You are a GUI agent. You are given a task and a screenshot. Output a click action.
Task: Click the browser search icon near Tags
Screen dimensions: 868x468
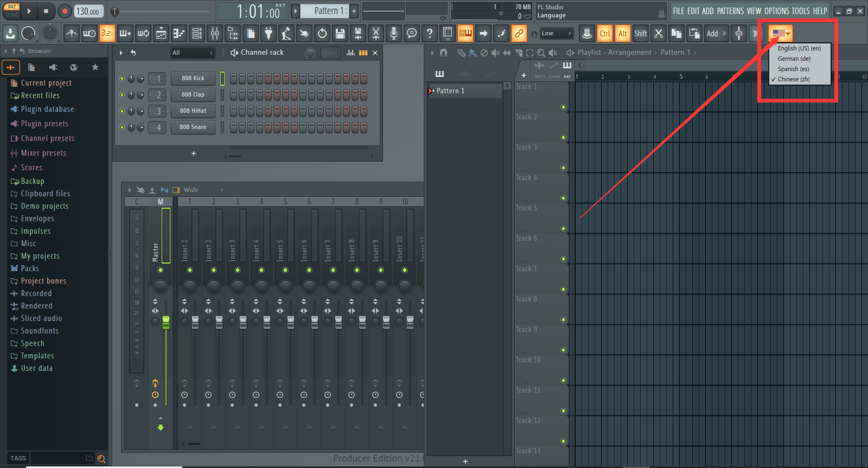(101, 459)
